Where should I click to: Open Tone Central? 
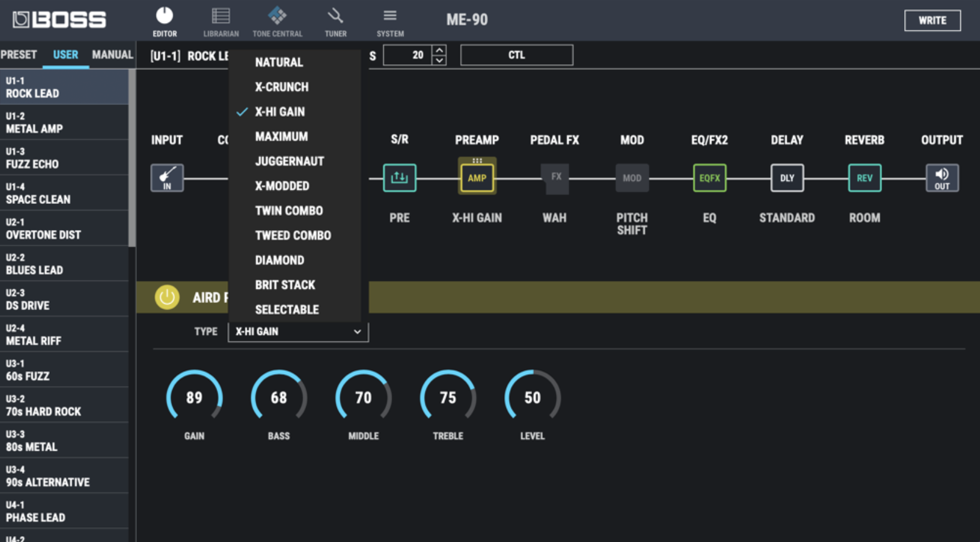tap(277, 20)
